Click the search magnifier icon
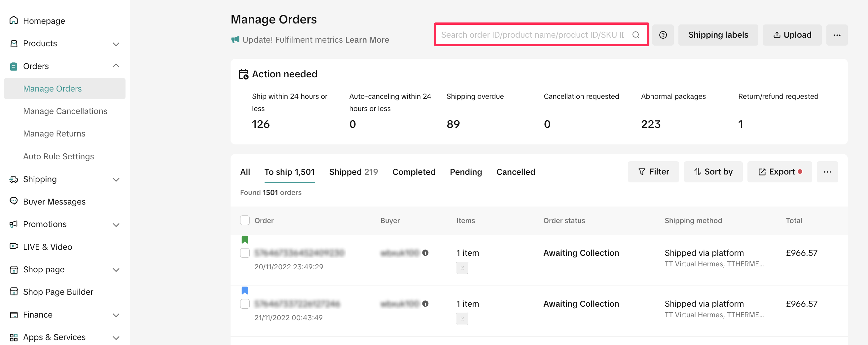868x345 pixels. click(635, 35)
